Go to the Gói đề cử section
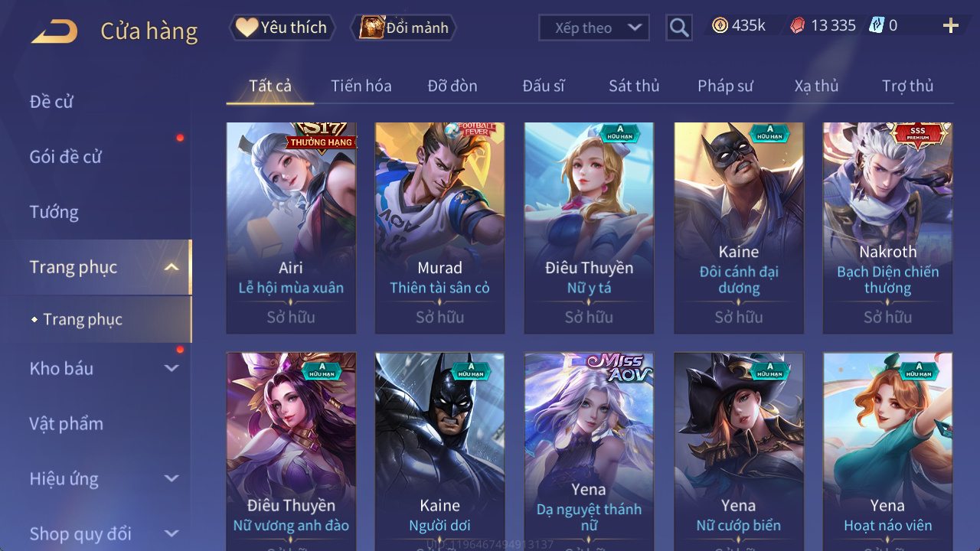The height and width of the screenshot is (551, 980). pos(65,157)
